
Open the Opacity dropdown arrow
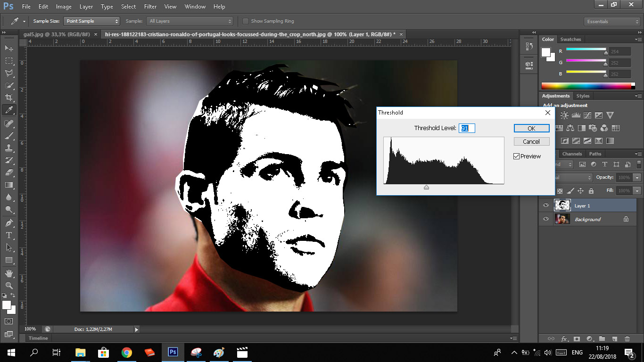(x=637, y=178)
